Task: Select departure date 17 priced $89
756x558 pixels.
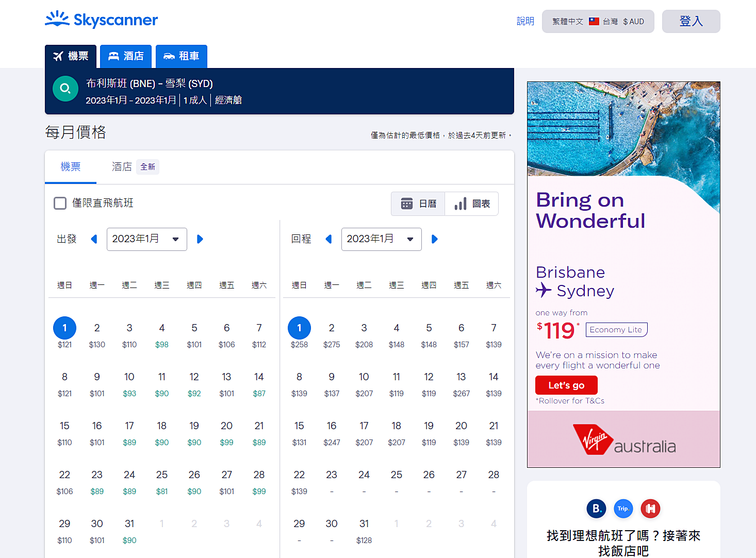Action: (x=129, y=433)
